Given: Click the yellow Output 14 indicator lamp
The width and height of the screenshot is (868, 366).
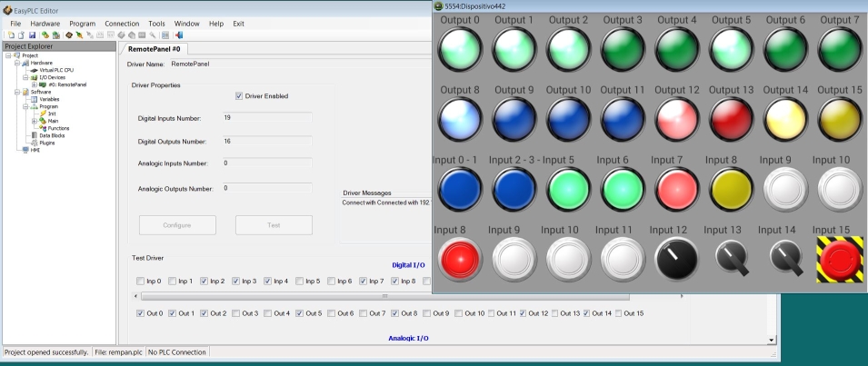Looking at the screenshot, I should pyautogui.click(x=787, y=117).
